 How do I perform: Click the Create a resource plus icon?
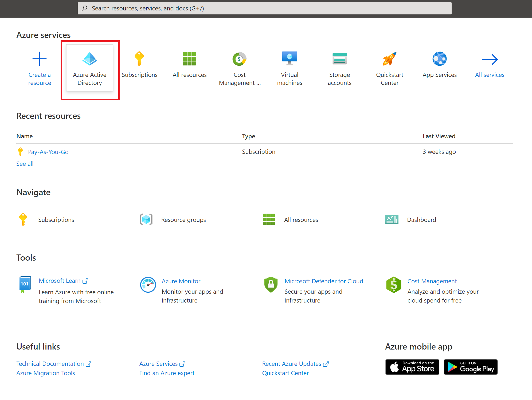40,59
